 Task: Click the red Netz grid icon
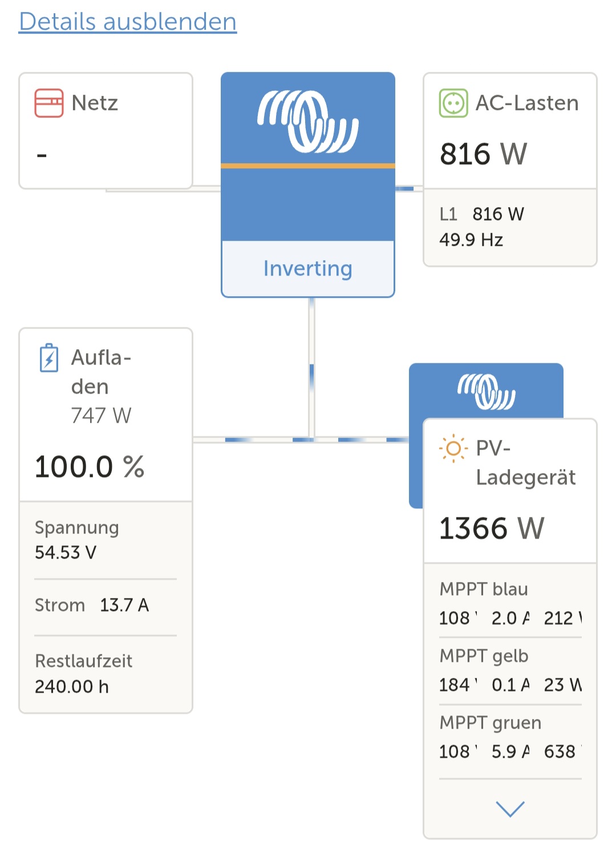49,103
